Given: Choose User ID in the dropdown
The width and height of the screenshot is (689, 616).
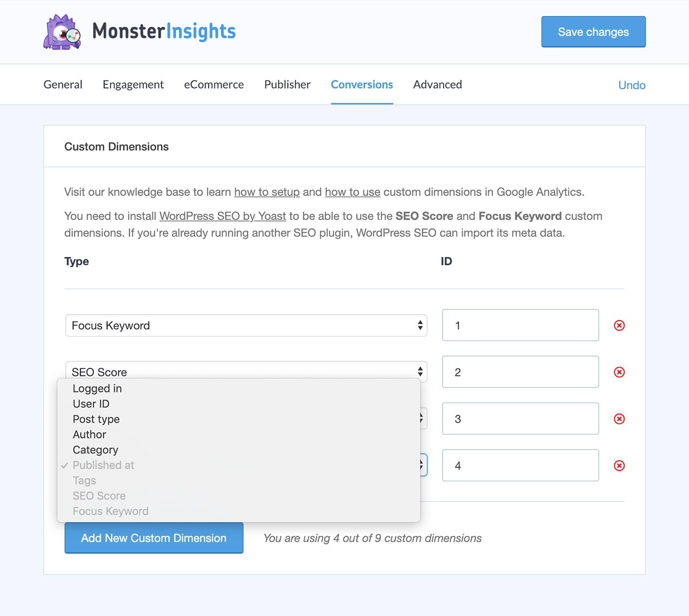Looking at the screenshot, I should click(91, 404).
